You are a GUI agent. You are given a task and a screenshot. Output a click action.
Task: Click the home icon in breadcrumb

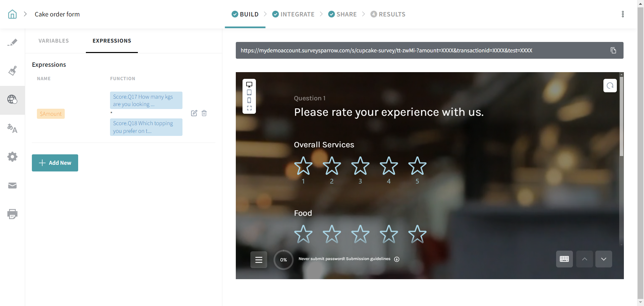pyautogui.click(x=12, y=14)
